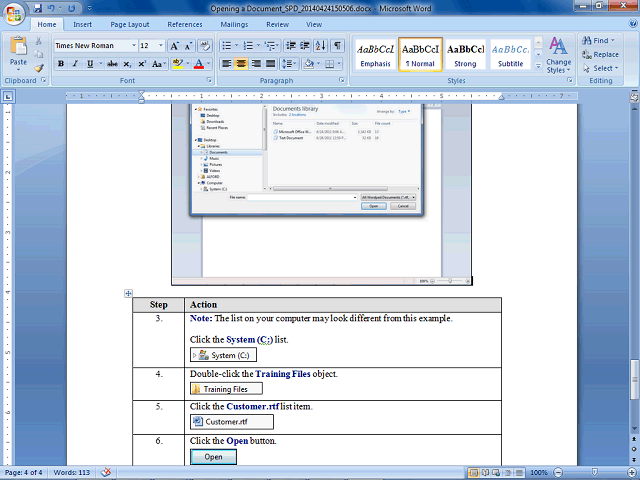Save document from Quick Access toolbar

[x=38, y=8]
